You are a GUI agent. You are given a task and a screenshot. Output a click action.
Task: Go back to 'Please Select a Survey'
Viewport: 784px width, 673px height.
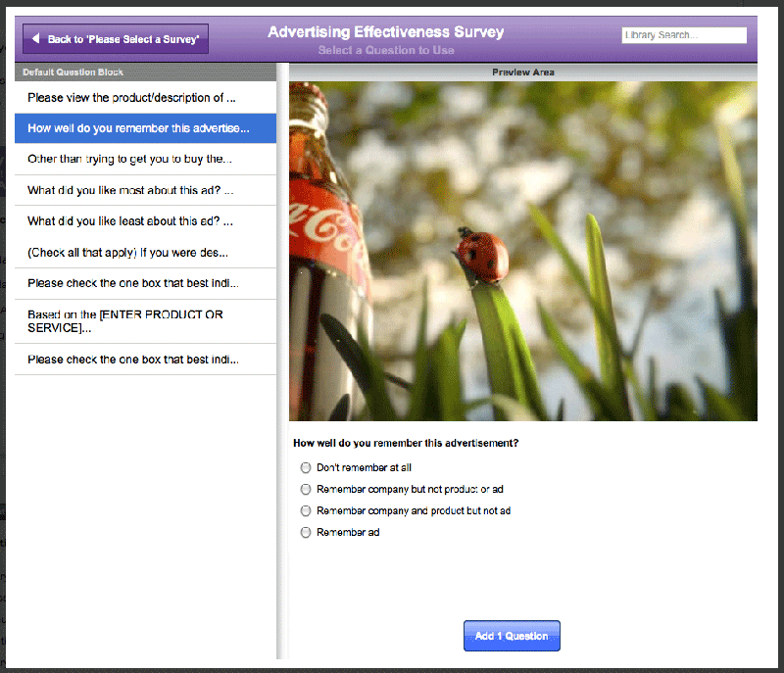click(116, 39)
